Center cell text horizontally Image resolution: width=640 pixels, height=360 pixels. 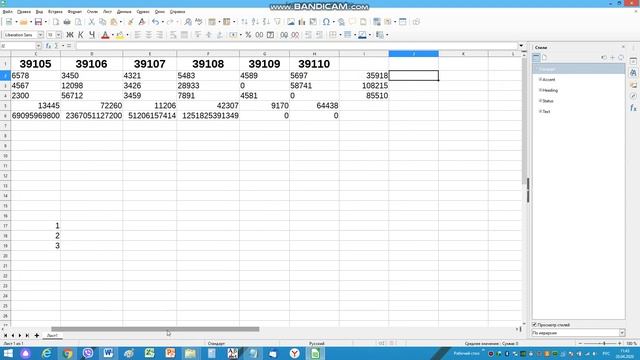pyautogui.click(x=149, y=35)
